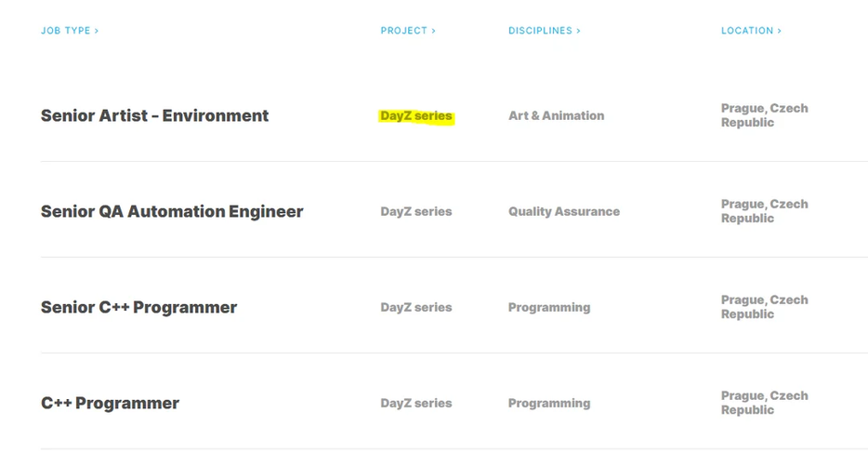This screenshot has height=453, width=868.
Task: Click Prague location for C++ Programmer row
Action: [x=764, y=403]
